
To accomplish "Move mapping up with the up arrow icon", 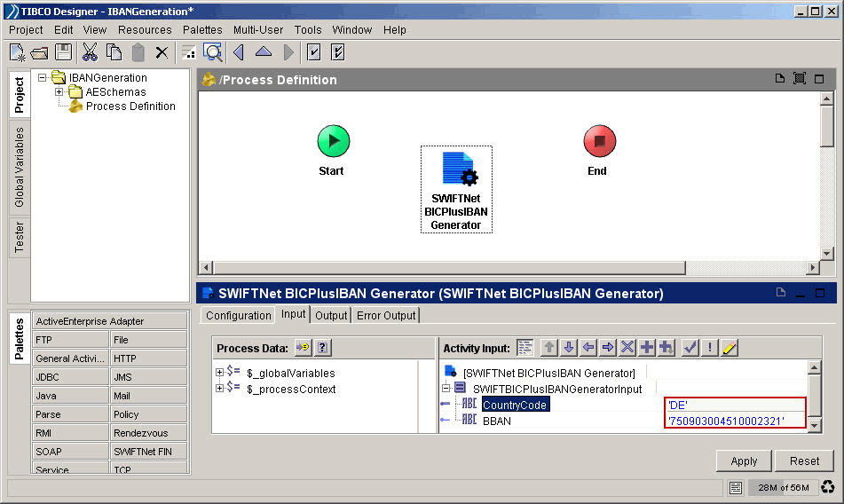I will (x=549, y=348).
